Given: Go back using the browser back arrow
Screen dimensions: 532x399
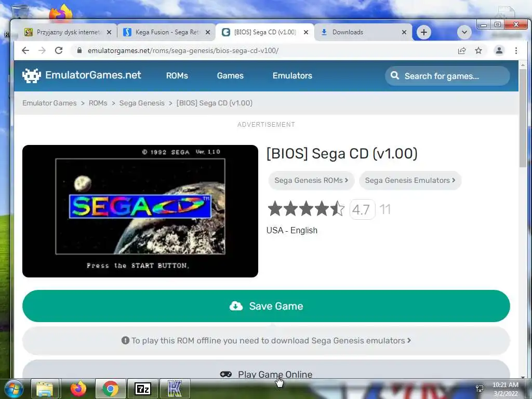Looking at the screenshot, I should pos(25,50).
